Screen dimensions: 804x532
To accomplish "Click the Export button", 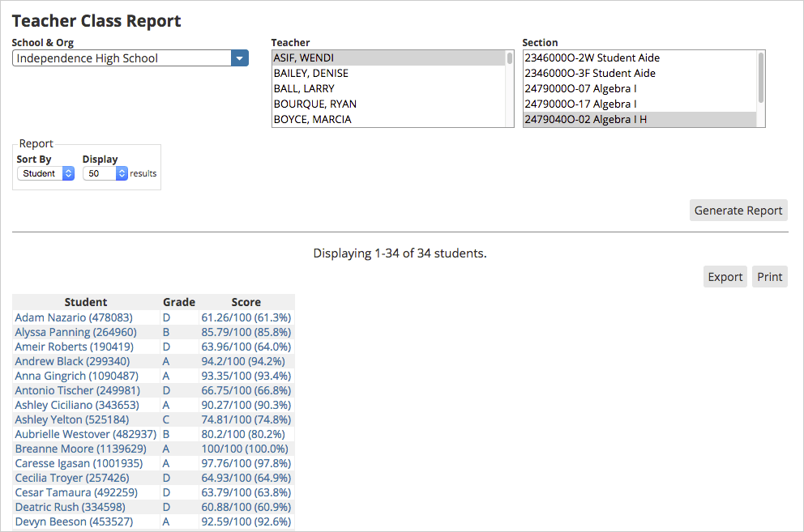I will [725, 276].
